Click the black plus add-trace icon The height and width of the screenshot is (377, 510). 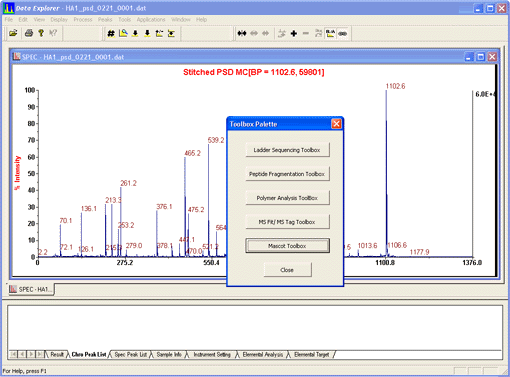point(294,33)
